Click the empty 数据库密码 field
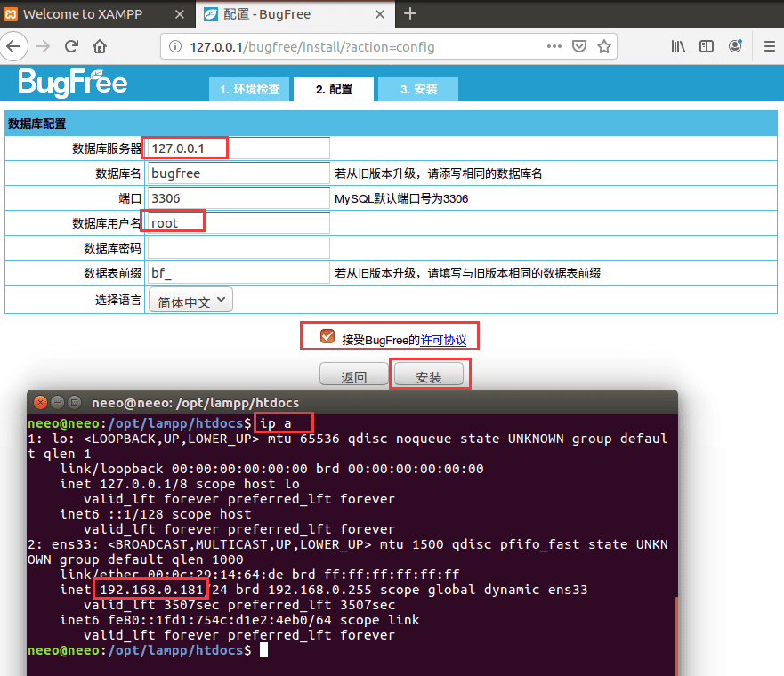Viewport: 784px width, 676px height. click(x=238, y=248)
